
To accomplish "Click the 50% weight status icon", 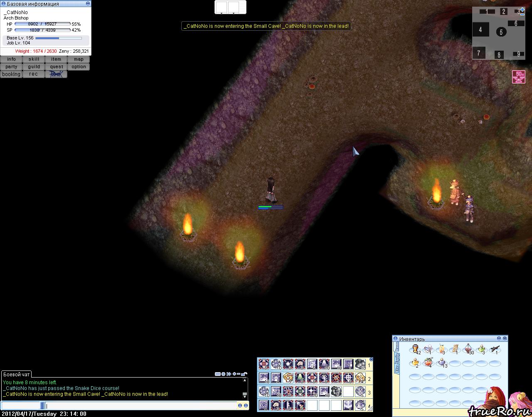I will [x=519, y=77].
